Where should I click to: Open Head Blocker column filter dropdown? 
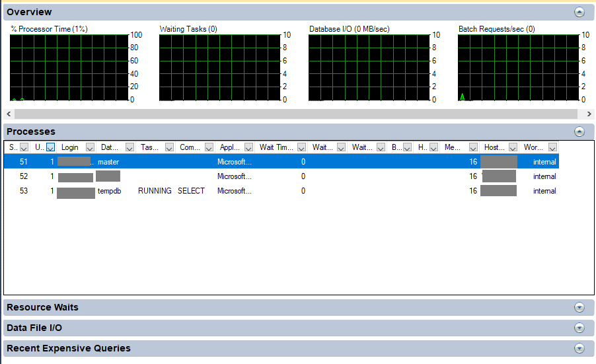(433, 147)
